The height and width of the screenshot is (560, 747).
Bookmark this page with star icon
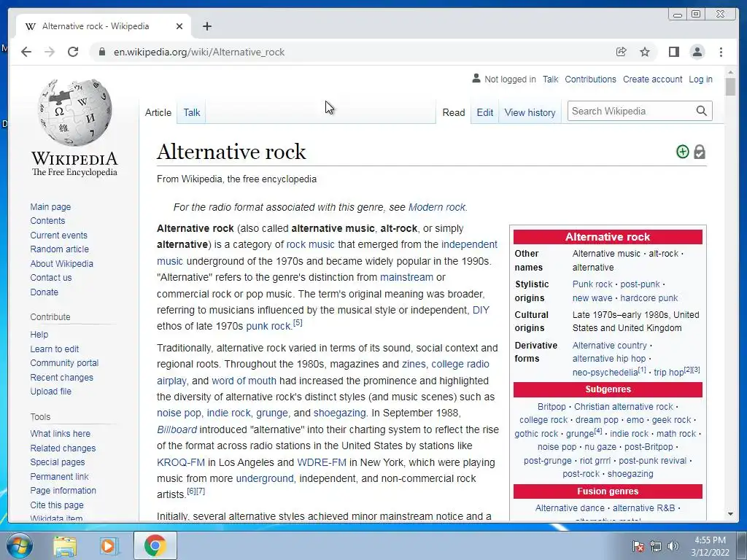[x=645, y=52]
